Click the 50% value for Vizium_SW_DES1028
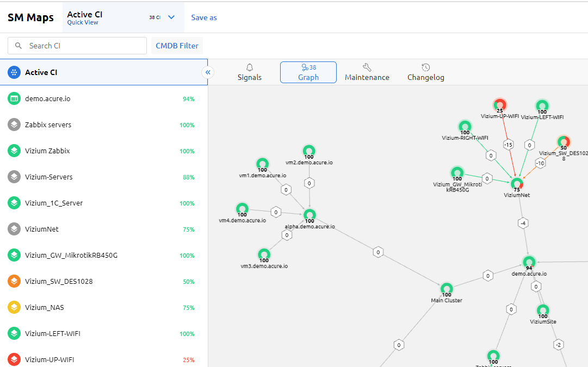This screenshot has width=588, height=367. (x=189, y=282)
